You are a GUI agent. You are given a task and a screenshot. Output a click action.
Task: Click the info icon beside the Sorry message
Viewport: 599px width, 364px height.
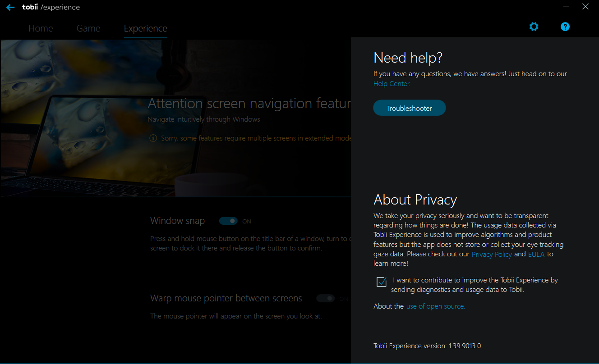point(153,138)
